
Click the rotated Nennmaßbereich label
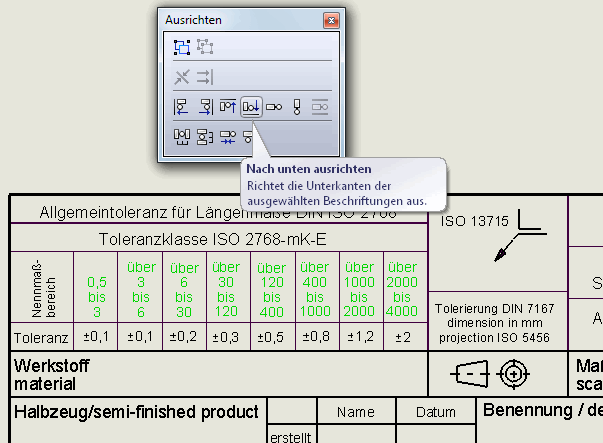tap(43, 288)
